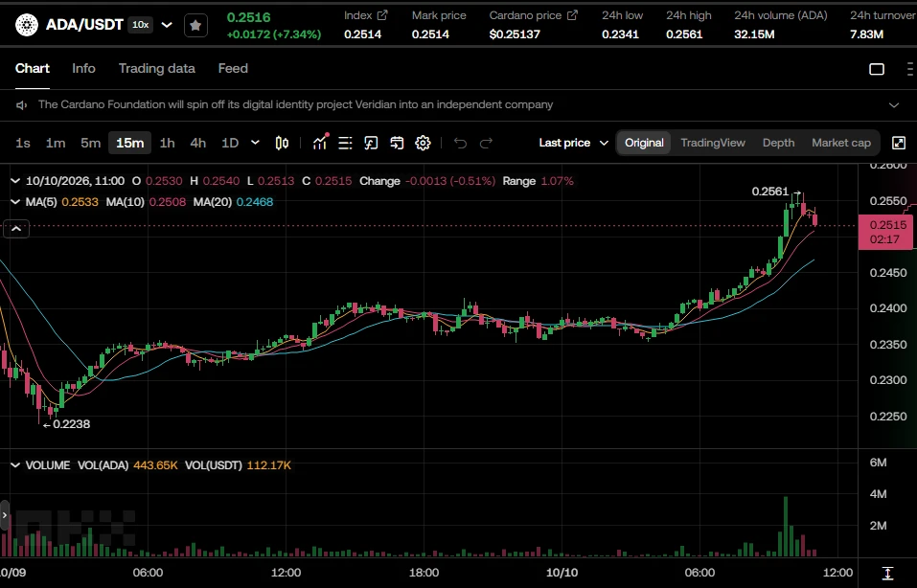Screen dimensions: 917x588
Task: Add ADA/USDT to favorites with star
Action: tap(195, 25)
